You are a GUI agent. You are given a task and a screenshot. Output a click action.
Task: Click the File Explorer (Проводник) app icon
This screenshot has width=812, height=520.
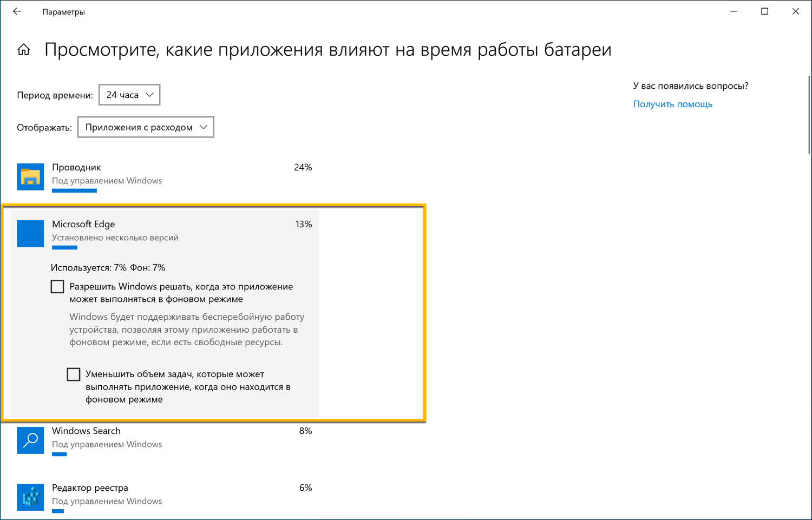click(30, 176)
